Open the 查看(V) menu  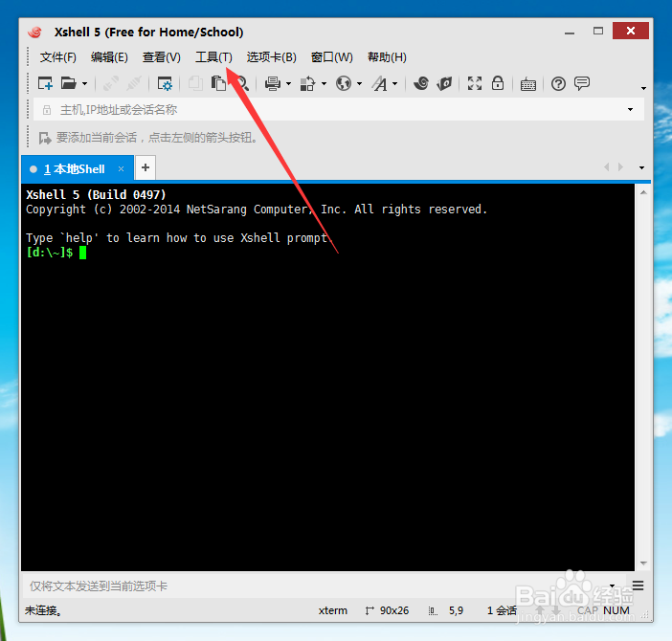162,57
